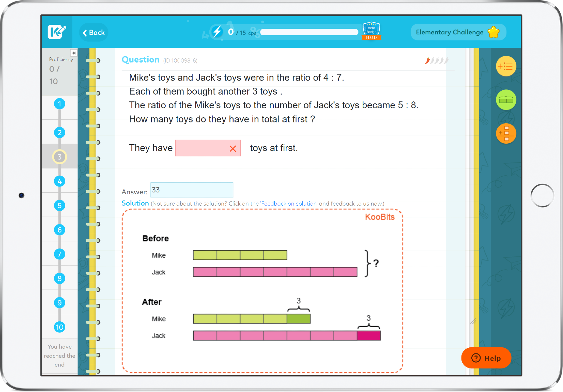Collapse the Proficiency sidebar panel
The image size is (563, 392).
[x=74, y=53]
